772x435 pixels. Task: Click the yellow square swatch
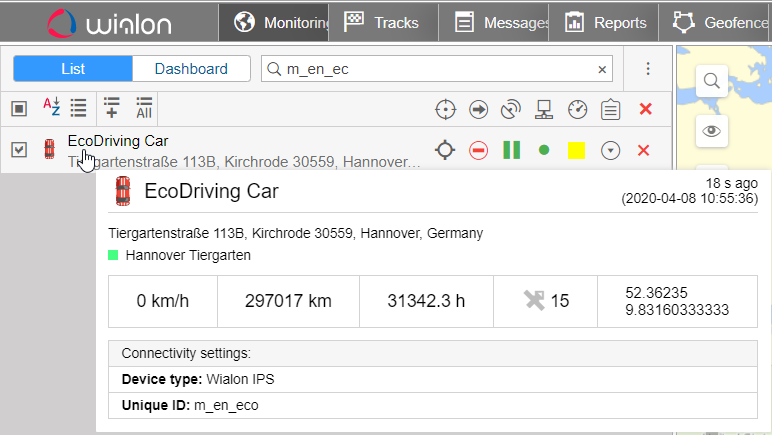tap(576, 150)
